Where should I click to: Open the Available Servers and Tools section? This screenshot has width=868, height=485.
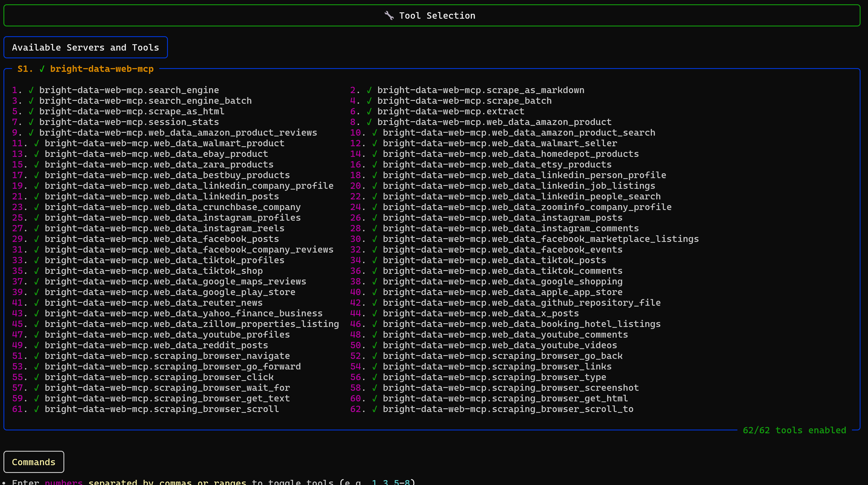[x=86, y=47]
